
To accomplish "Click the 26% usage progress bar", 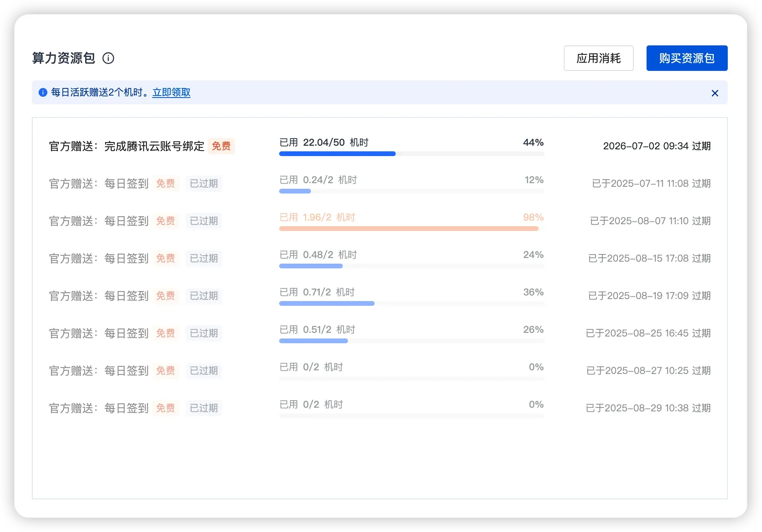I will [411, 341].
